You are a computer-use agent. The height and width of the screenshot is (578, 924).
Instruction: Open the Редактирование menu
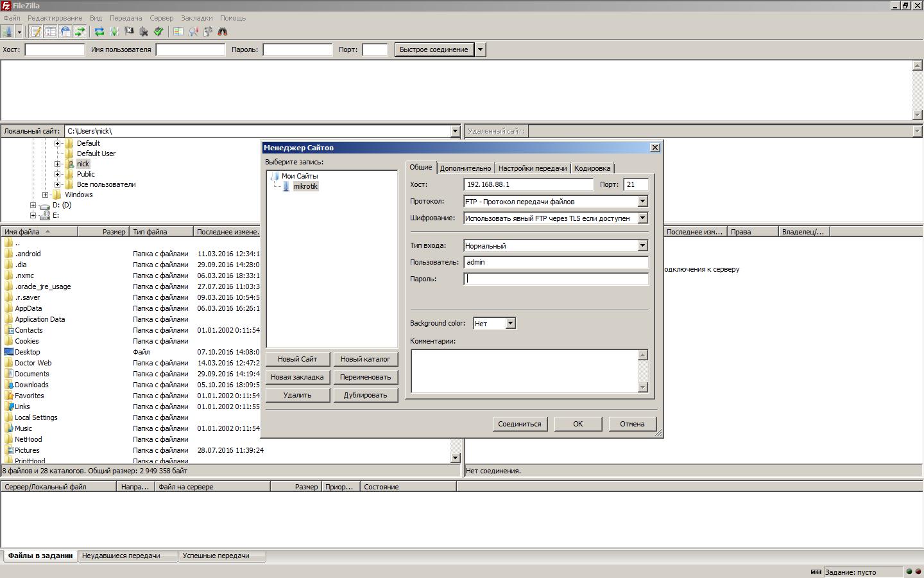point(55,18)
